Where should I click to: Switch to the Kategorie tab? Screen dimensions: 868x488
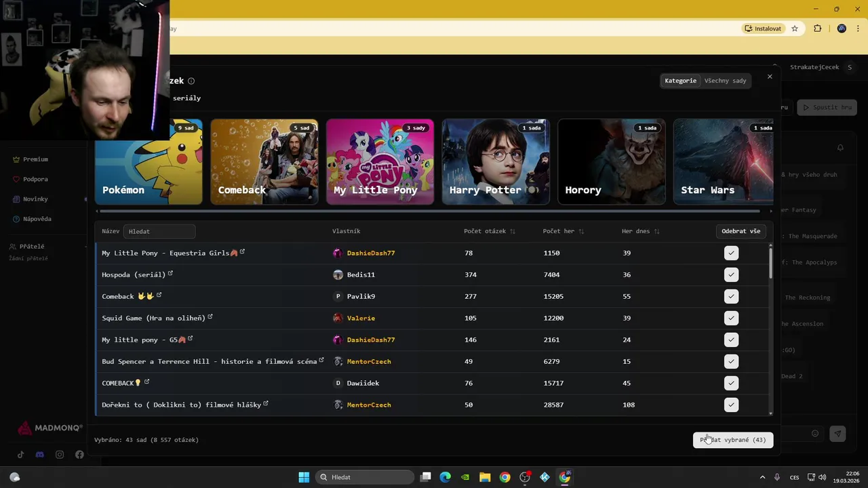pyautogui.click(x=680, y=81)
